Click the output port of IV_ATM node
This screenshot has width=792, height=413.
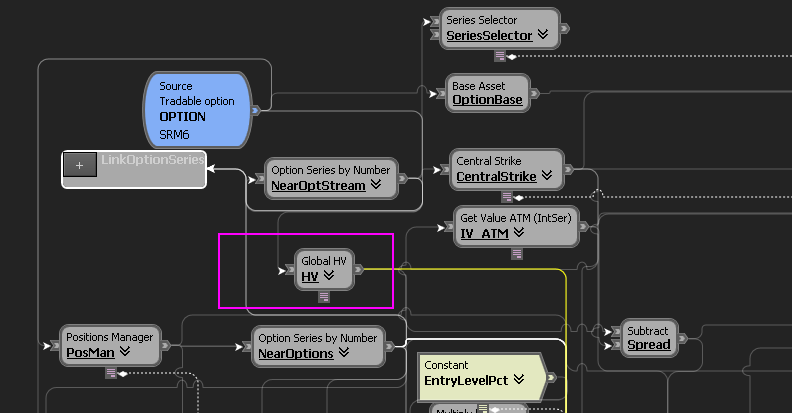pyautogui.click(x=583, y=227)
